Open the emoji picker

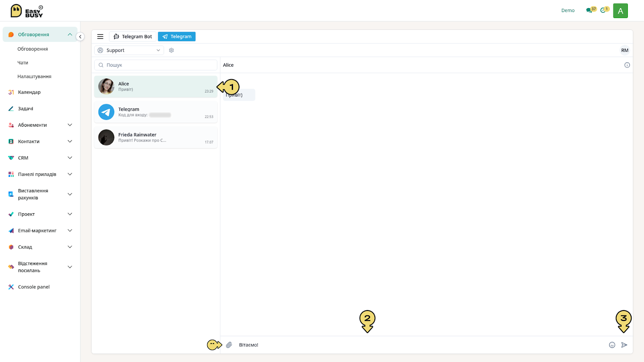[612, 345]
